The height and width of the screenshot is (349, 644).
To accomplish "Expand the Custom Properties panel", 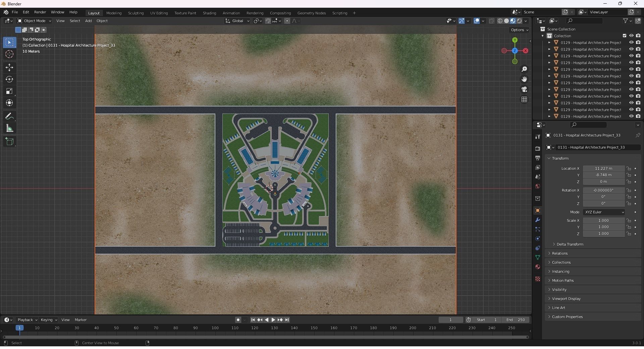I will (593, 317).
